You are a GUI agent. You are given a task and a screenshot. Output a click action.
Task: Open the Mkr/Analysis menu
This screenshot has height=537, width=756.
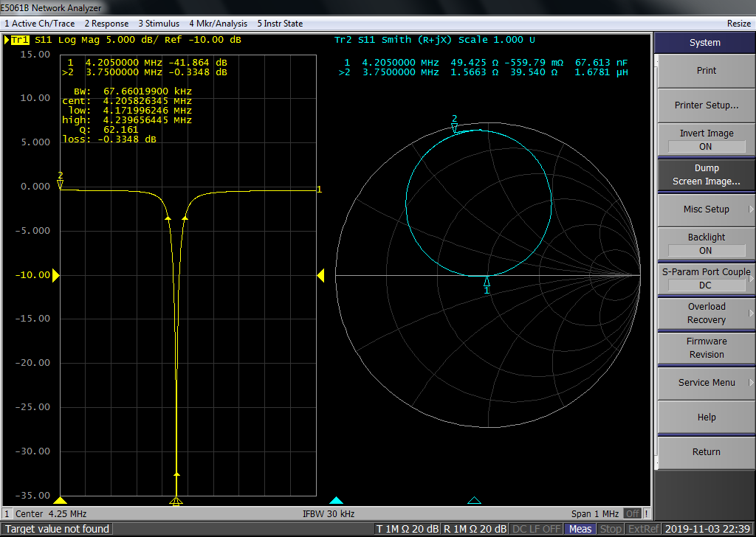[218, 24]
